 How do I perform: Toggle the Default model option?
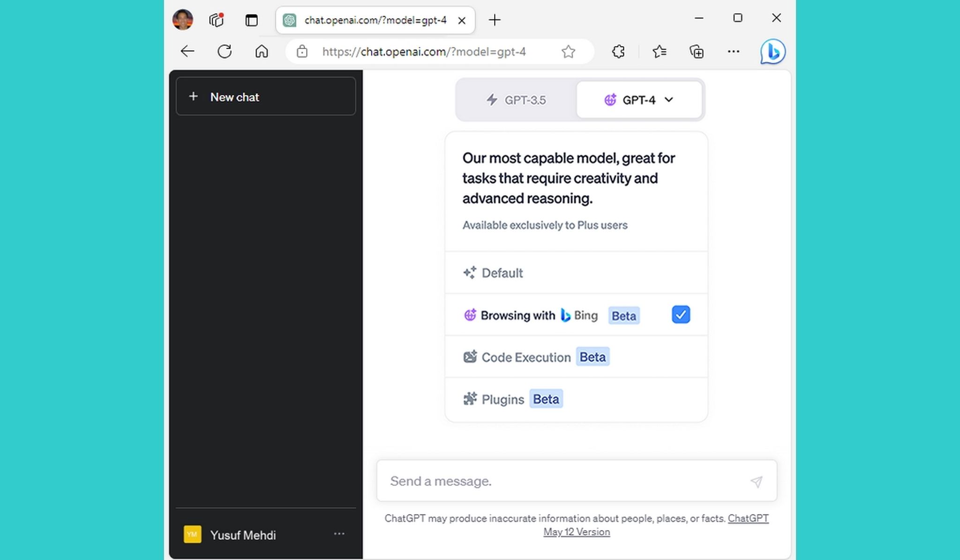point(502,273)
